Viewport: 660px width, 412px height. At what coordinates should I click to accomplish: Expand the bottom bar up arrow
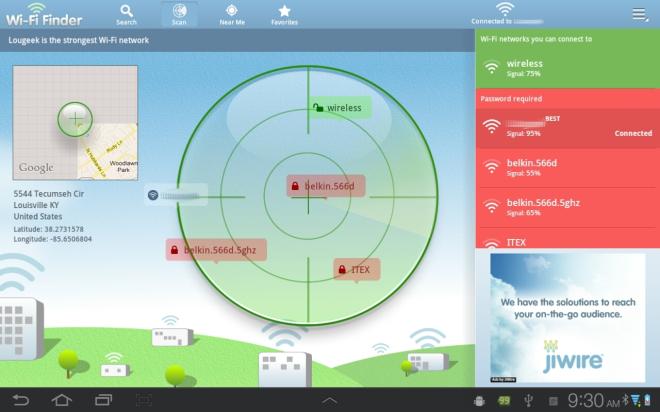point(330,401)
